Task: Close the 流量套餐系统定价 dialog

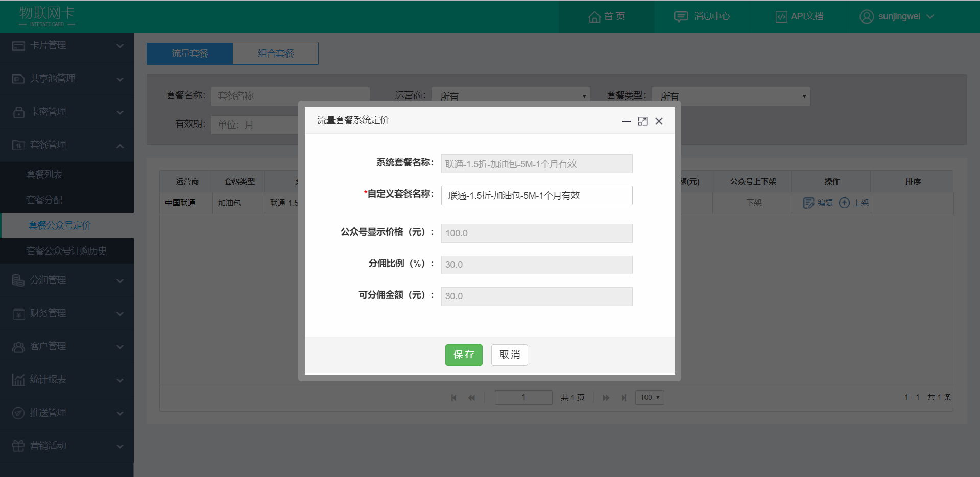Action: 659,121
